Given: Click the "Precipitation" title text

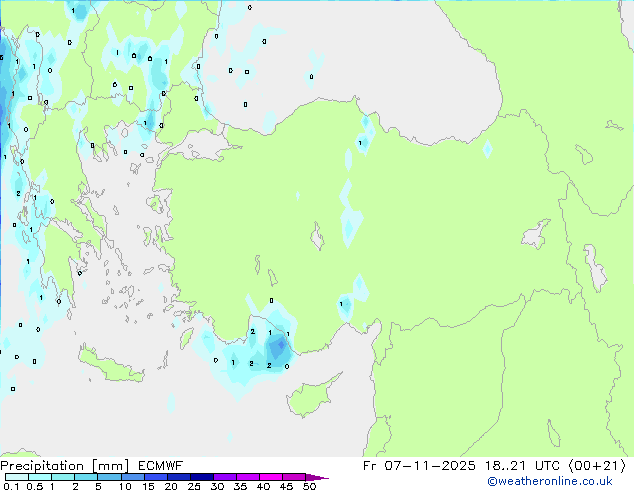Looking at the screenshot, I should click(x=42, y=466).
